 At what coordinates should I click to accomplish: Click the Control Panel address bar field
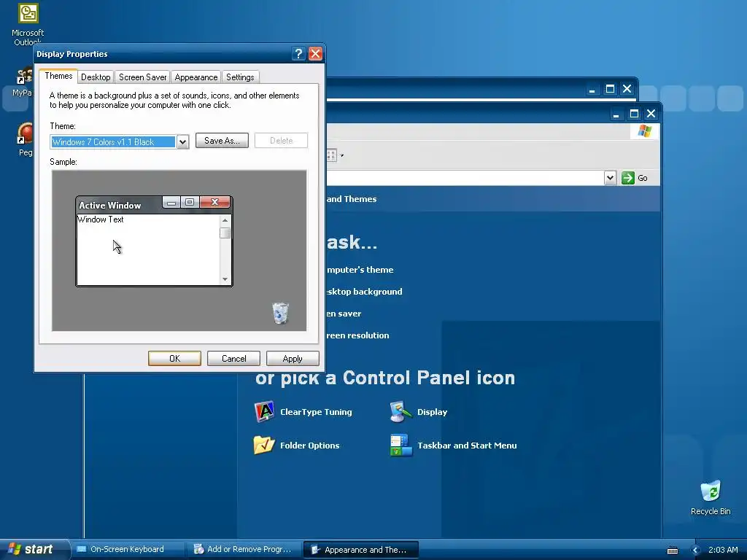(465, 178)
